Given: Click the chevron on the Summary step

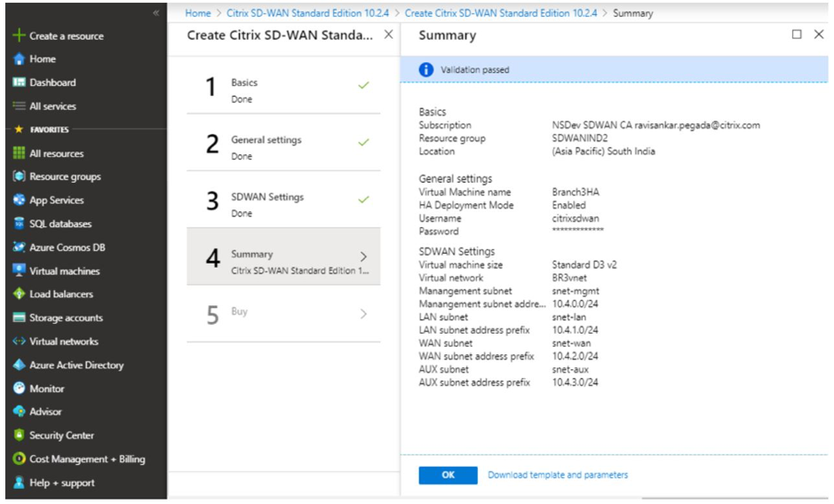Looking at the screenshot, I should pos(364,256).
